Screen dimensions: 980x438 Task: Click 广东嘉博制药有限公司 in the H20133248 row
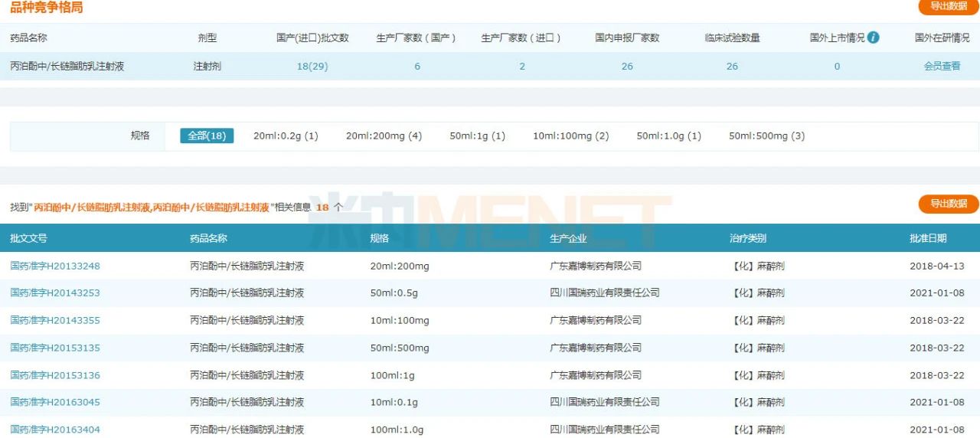pyautogui.click(x=596, y=266)
